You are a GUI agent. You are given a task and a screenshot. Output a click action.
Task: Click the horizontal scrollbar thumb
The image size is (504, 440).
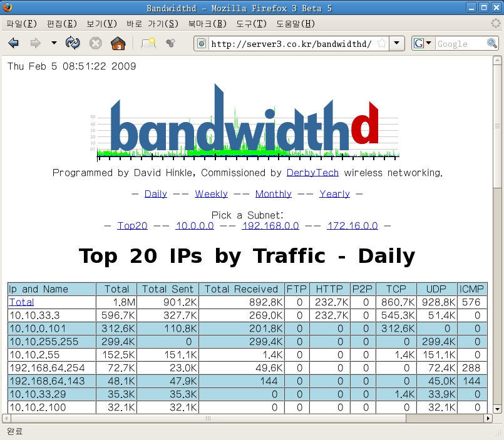coord(208,418)
